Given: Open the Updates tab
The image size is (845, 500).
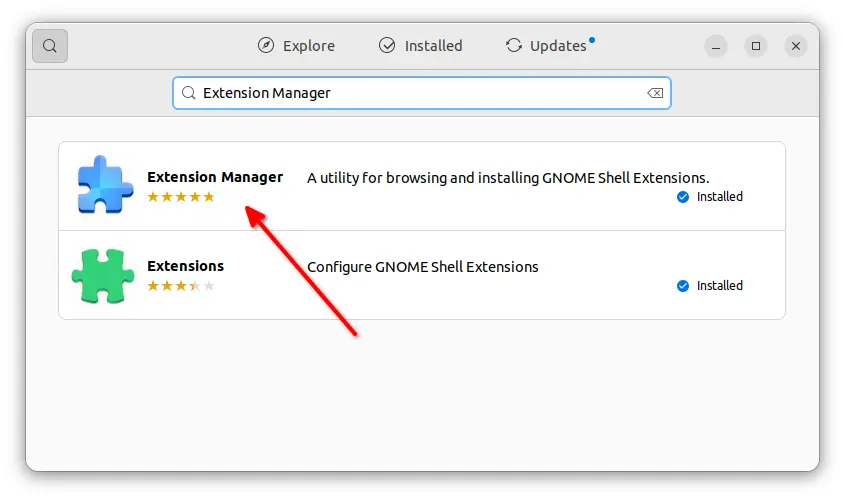Looking at the screenshot, I should point(550,46).
